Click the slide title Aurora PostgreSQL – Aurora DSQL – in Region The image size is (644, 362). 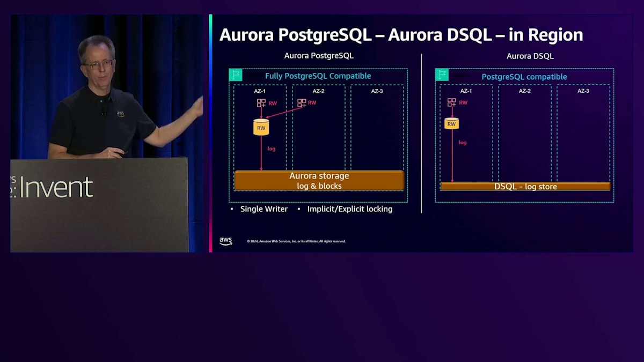(401, 35)
